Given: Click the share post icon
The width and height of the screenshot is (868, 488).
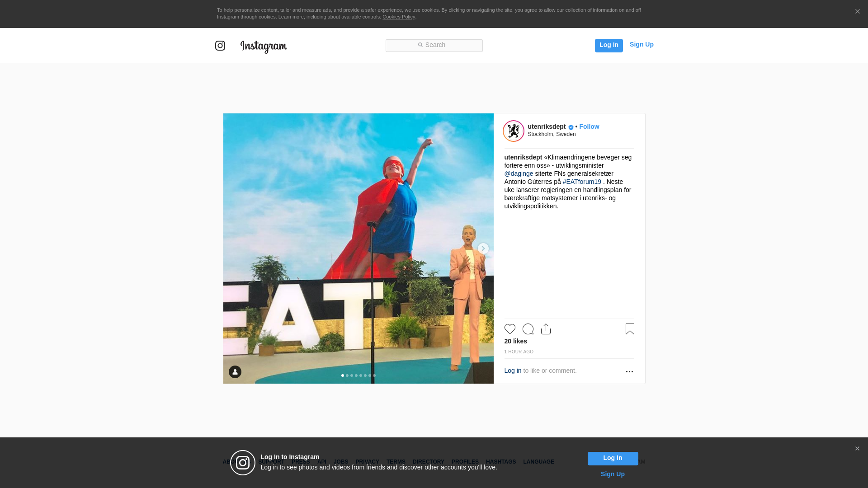Looking at the screenshot, I should (x=546, y=329).
